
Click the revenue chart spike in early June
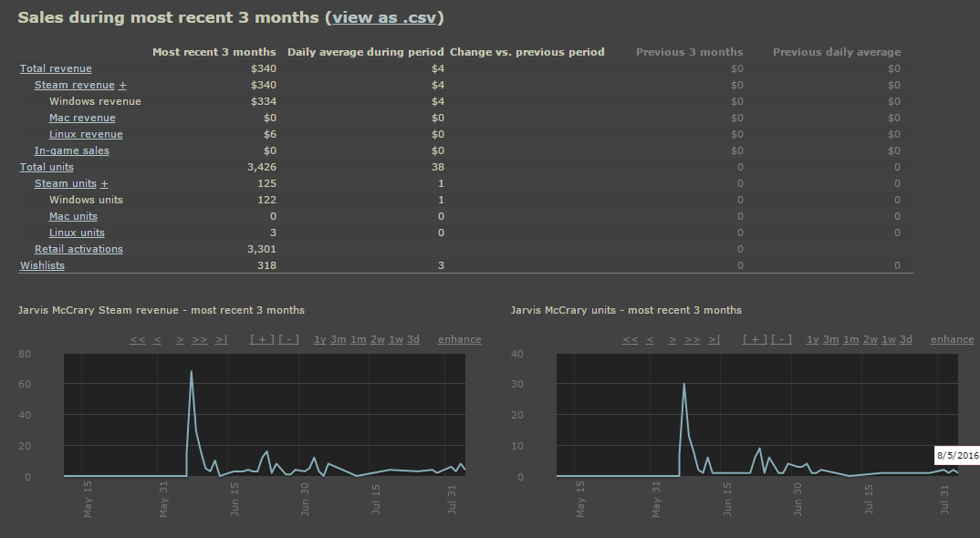coord(192,372)
